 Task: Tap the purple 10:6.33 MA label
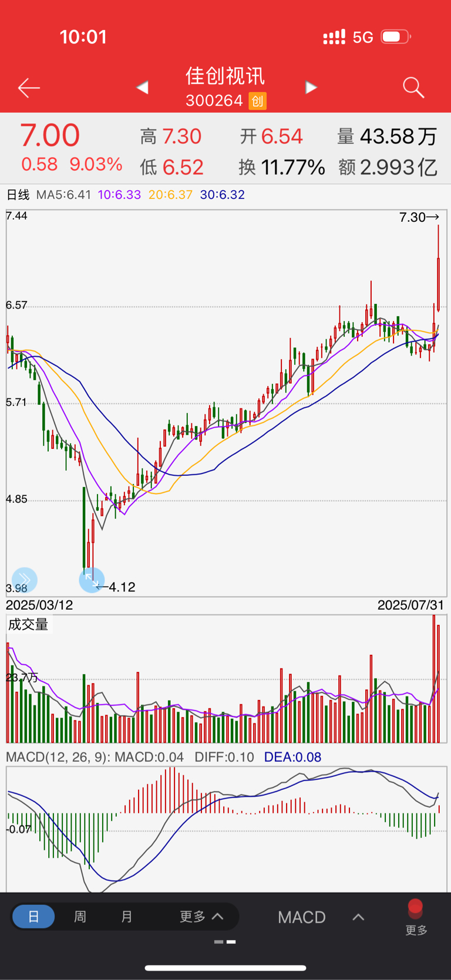120,195
